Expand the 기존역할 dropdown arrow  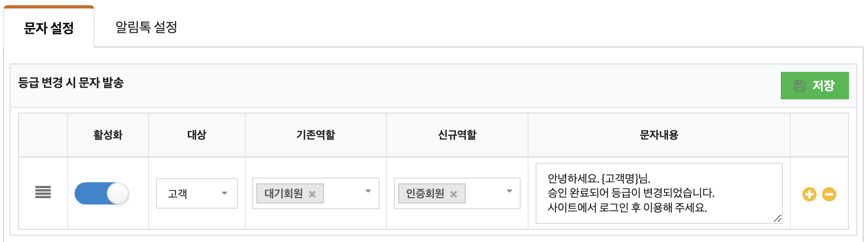click(x=368, y=191)
